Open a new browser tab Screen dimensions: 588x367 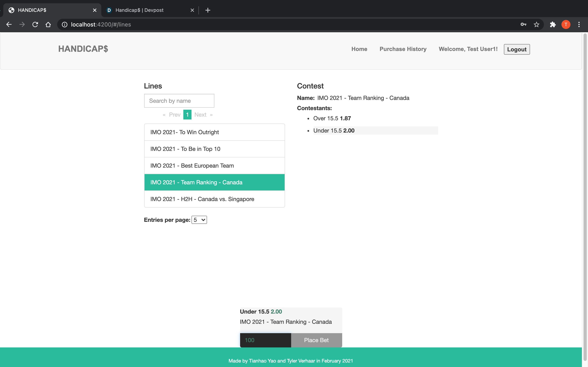tap(208, 10)
